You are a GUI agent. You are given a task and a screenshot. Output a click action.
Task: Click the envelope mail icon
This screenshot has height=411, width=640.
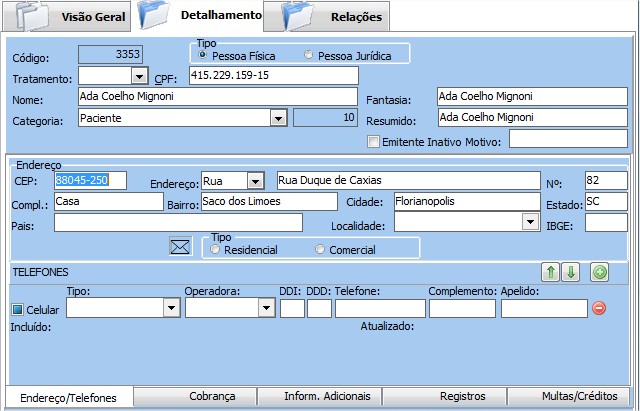click(180, 247)
